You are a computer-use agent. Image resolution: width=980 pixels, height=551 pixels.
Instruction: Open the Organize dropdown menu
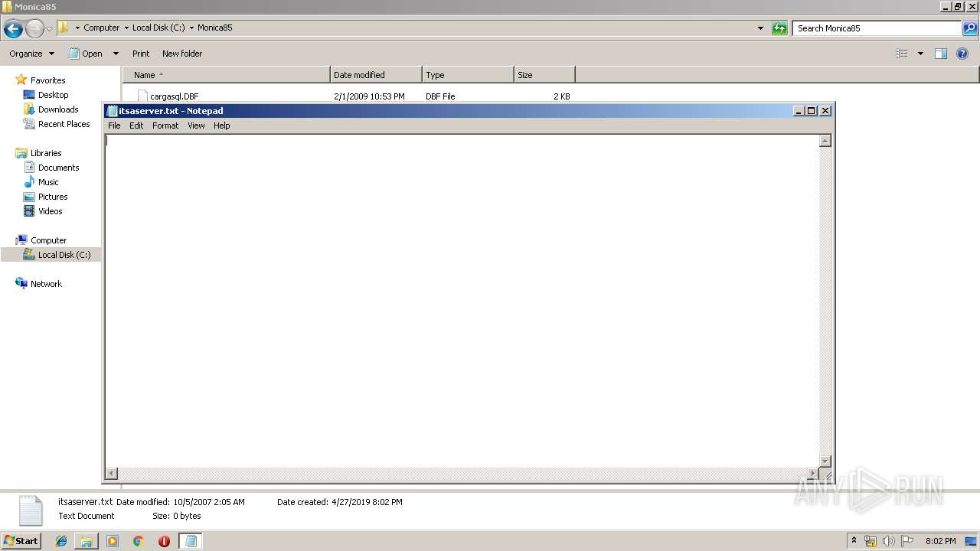[31, 54]
